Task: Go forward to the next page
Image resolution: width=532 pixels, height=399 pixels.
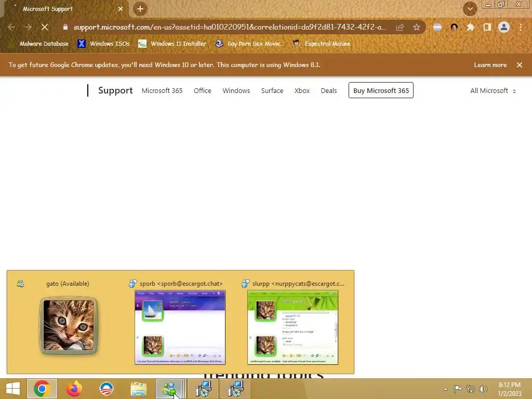Action: [x=28, y=27]
